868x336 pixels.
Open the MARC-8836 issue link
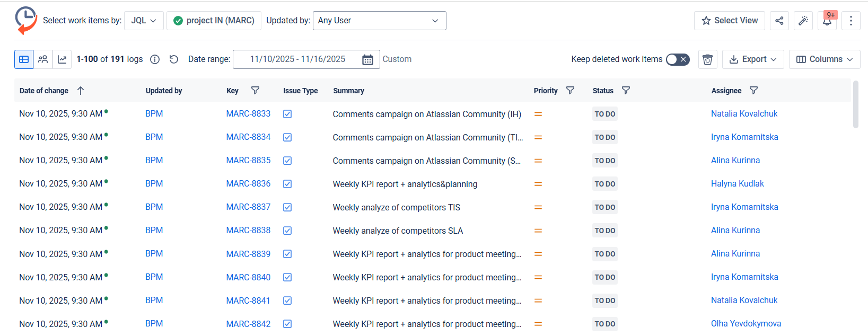point(248,184)
